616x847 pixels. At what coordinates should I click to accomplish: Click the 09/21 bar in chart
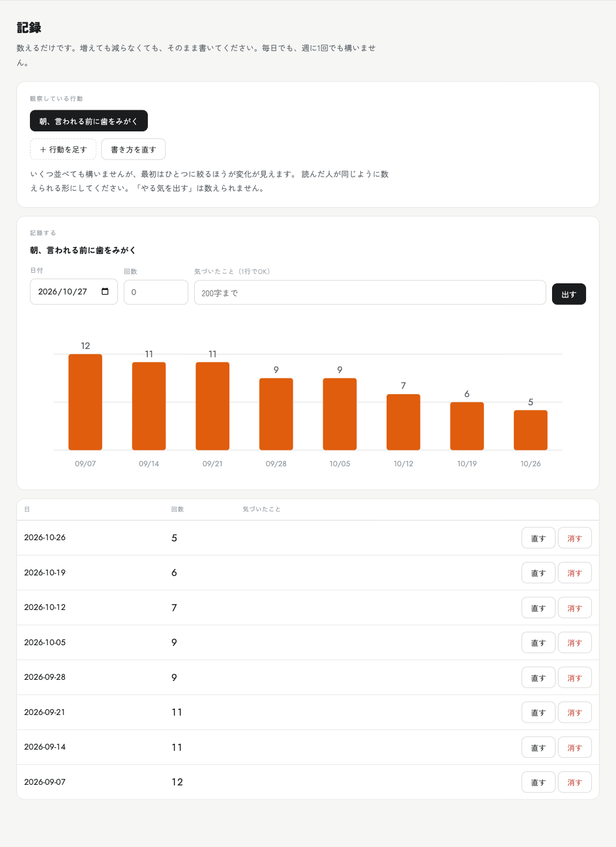point(212,406)
